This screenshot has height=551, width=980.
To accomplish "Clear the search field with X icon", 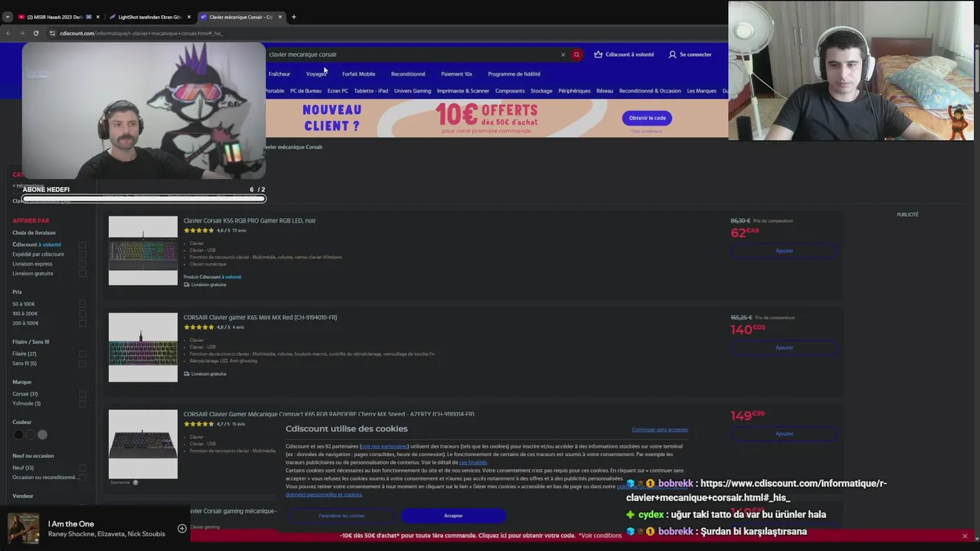I will (563, 54).
